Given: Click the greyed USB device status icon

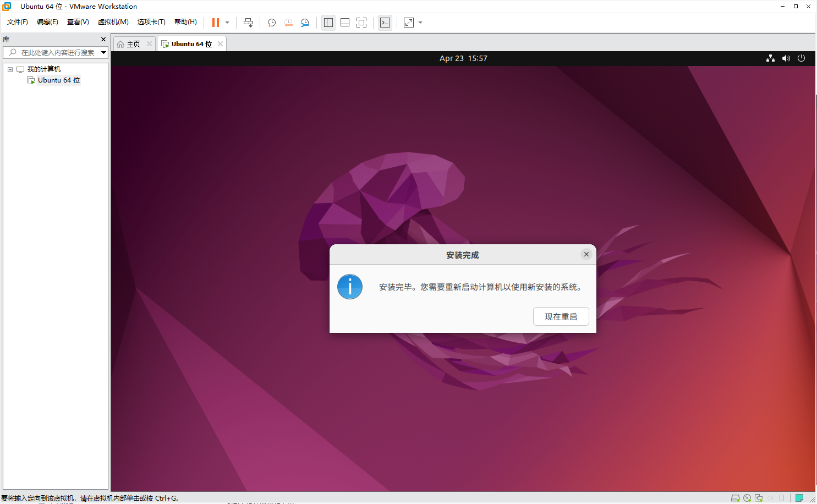Looking at the screenshot, I should pos(782,498).
